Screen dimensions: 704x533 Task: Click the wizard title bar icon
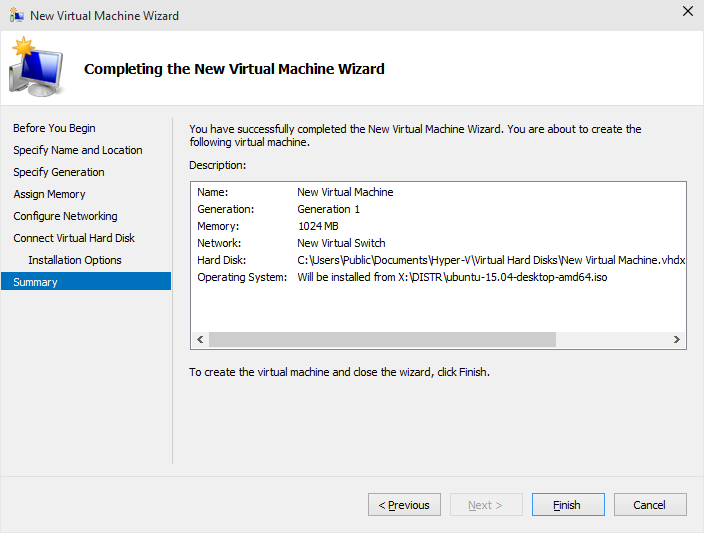click(x=16, y=15)
